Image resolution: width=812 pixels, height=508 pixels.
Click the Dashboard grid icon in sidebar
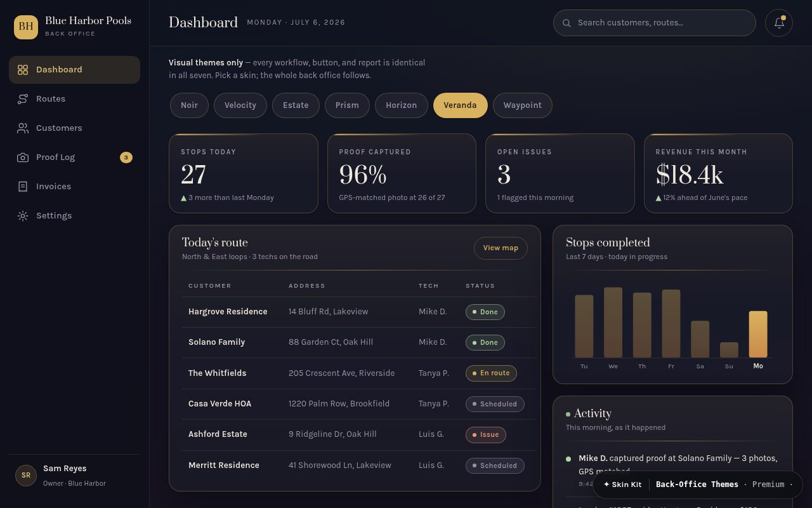coord(23,70)
